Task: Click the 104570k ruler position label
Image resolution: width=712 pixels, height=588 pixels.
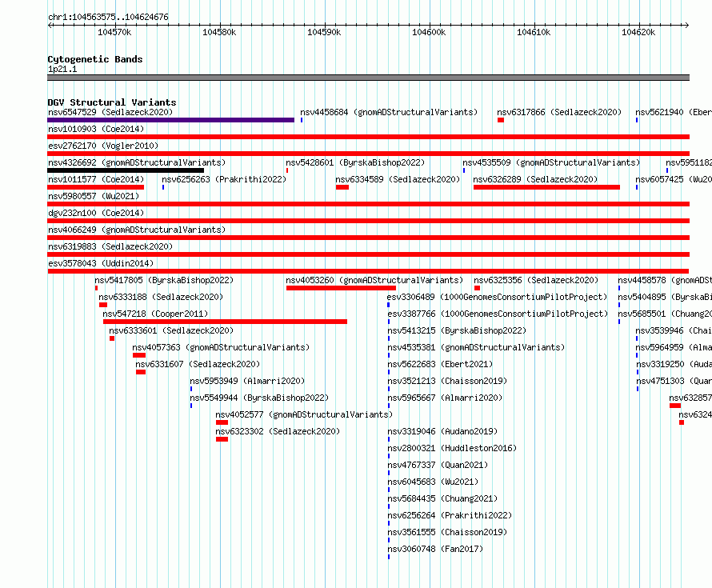Action: pos(114,32)
